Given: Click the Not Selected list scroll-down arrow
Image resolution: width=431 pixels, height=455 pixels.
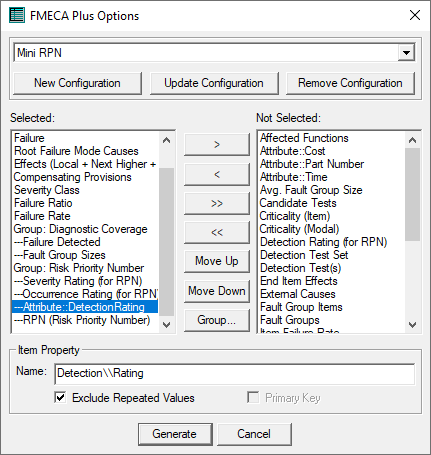Looking at the screenshot, I should (412, 324).
